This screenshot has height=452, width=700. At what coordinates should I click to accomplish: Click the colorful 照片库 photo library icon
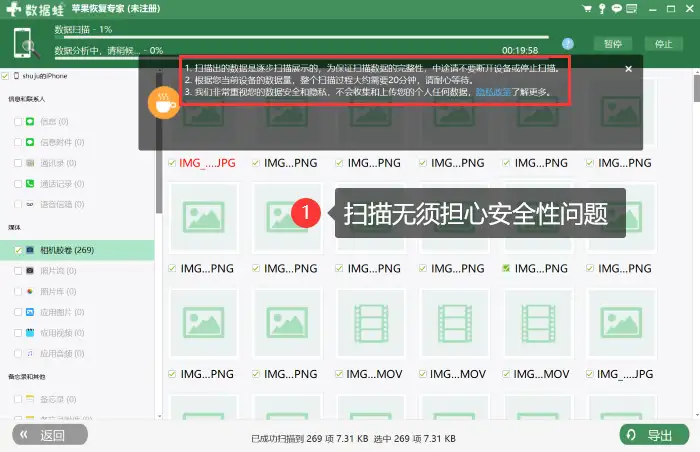pyautogui.click(x=30, y=291)
